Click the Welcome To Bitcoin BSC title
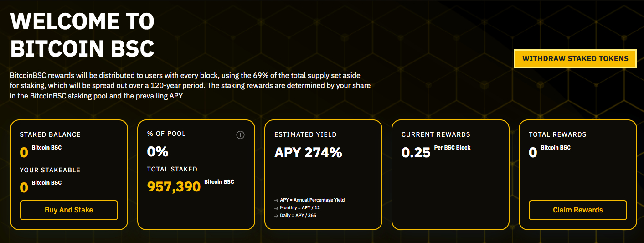Screen dimensions: 644x243 (x=82, y=35)
